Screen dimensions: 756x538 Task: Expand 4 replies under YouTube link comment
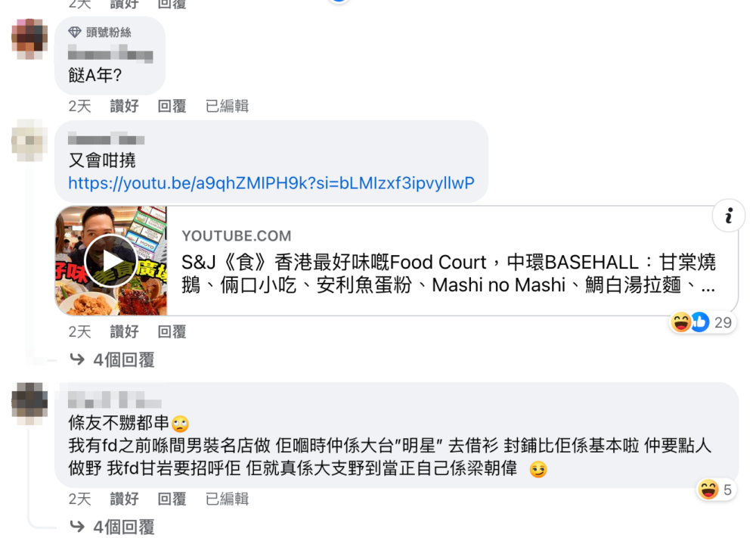[x=112, y=360]
